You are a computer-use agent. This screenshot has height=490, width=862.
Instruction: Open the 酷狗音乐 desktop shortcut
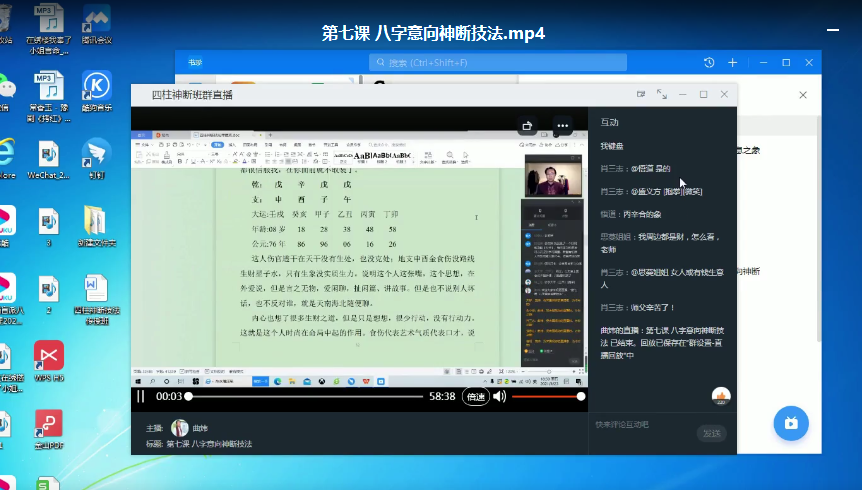[96, 90]
